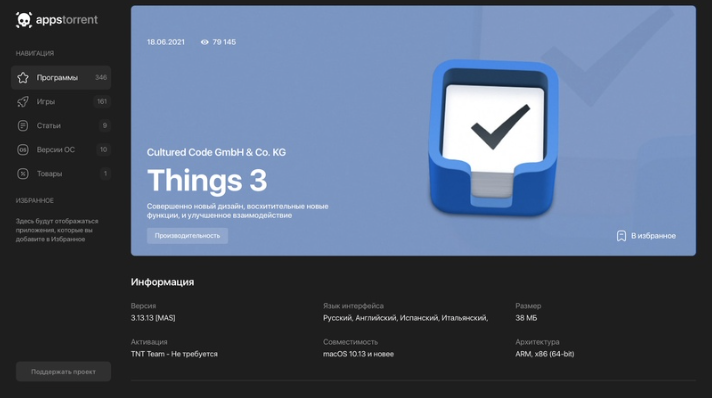Click version value 3.13.13 [MAS]

coord(153,318)
